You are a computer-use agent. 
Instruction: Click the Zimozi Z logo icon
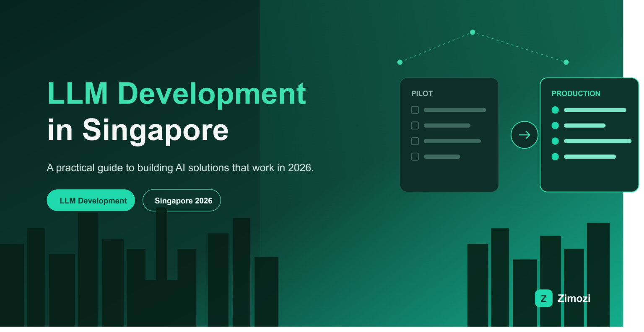543,299
